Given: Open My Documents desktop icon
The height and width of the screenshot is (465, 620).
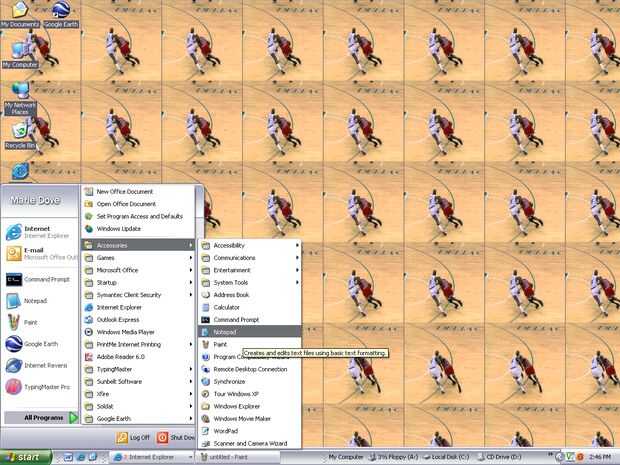Looking at the screenshot, I should 20,14.
